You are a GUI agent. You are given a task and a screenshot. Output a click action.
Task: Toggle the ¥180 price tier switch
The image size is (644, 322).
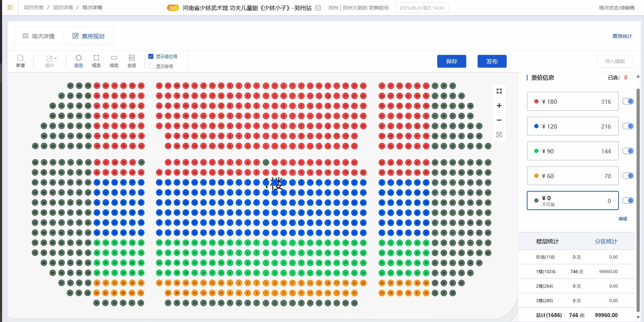[x=628, y=102]
